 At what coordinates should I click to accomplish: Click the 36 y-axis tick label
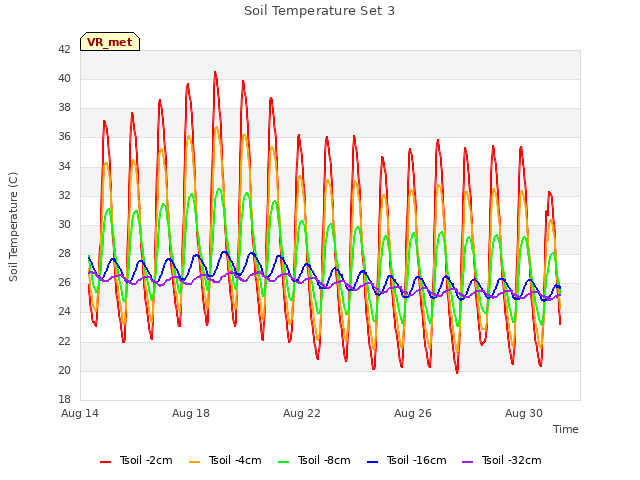(64, 137)
